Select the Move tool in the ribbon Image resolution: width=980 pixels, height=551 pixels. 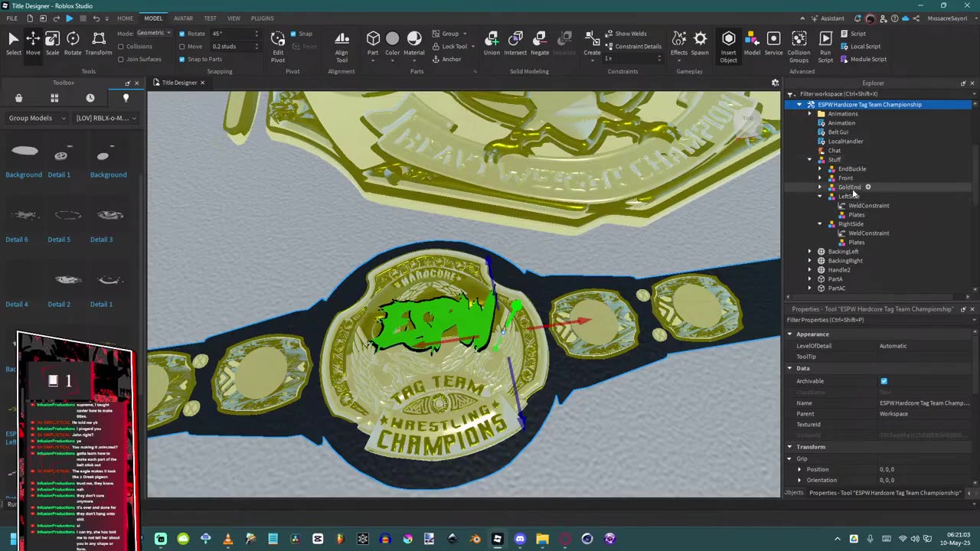[33, 43]
